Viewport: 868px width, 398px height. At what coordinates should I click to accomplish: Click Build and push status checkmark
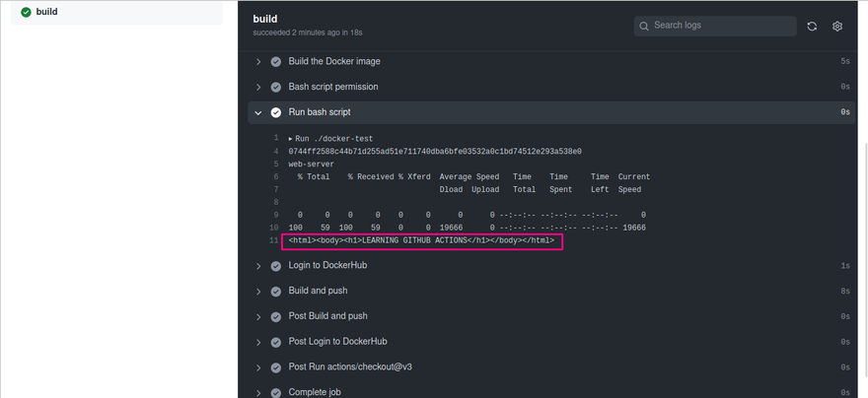[x=275, y=292]
